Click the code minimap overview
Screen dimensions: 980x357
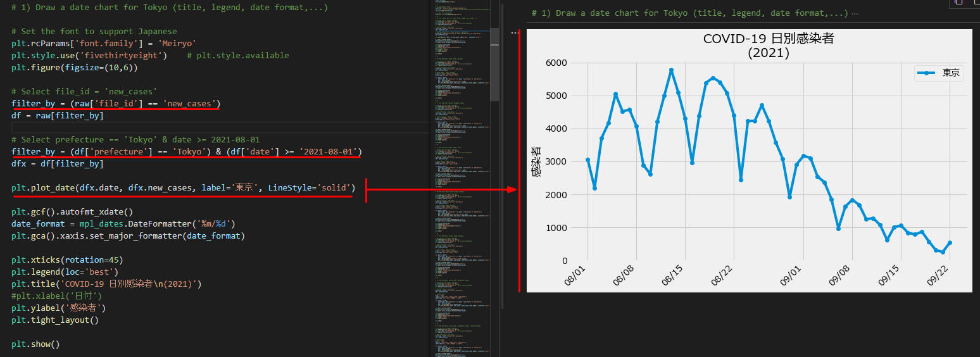point(462,178)
